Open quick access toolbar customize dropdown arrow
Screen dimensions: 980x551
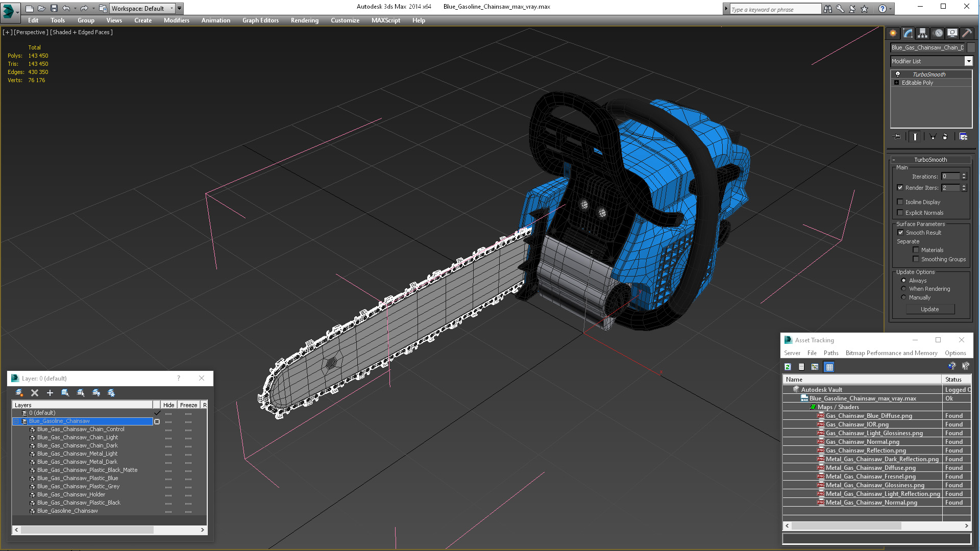(x=180, y=8)
